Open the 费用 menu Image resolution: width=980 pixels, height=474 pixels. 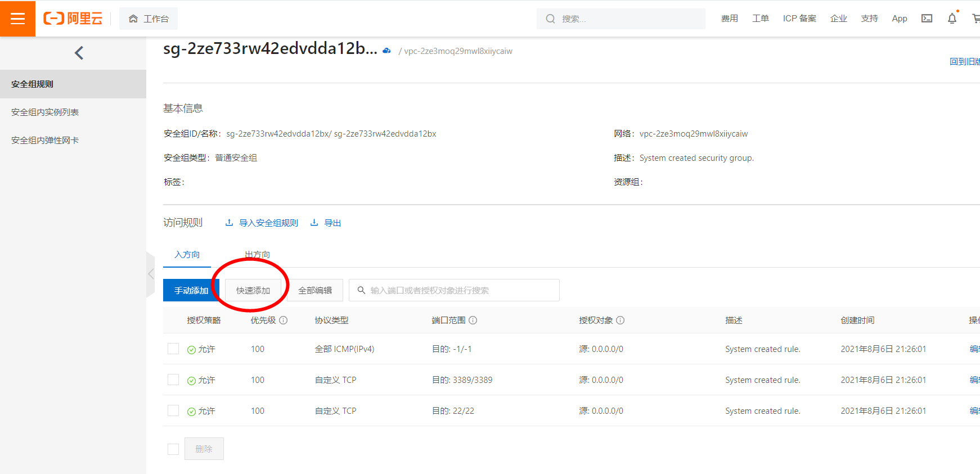point(730,19)
